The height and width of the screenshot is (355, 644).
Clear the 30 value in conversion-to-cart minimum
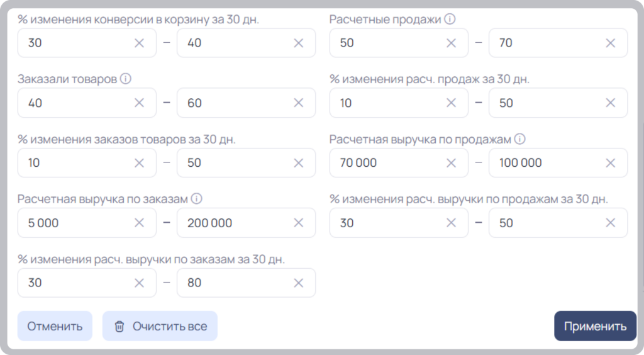[139, 43]
